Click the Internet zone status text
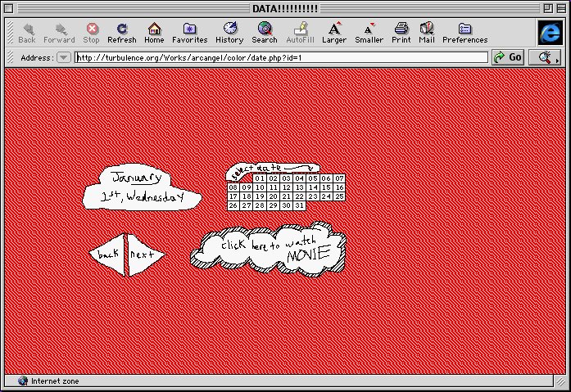Viewport: 571px width, 392px height. [55, 381]
